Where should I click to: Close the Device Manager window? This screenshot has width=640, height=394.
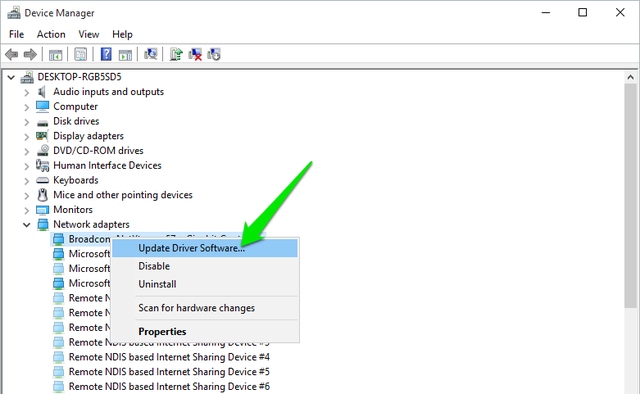pos(620,13)
